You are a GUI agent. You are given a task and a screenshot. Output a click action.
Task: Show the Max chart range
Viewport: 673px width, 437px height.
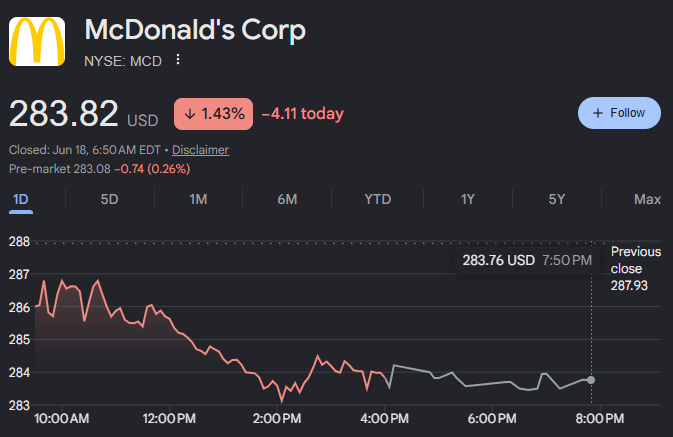647,200
